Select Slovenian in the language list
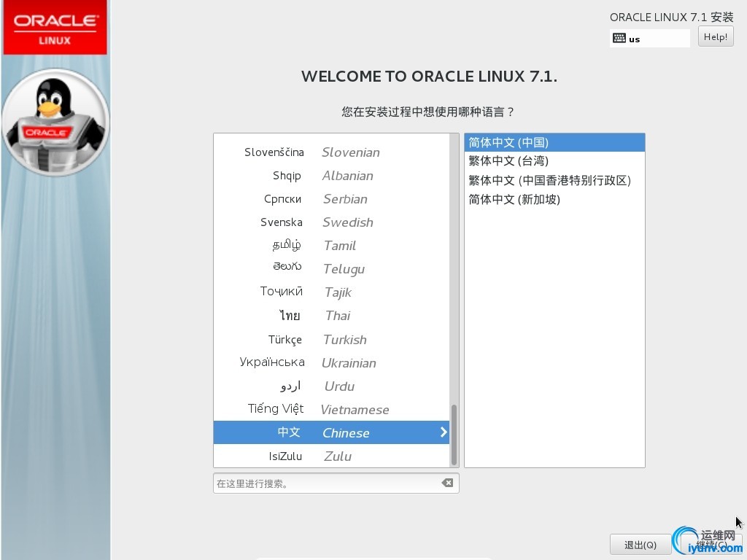Image resolution: width=747 pixels, height=560 pixels. click(332, 152)
